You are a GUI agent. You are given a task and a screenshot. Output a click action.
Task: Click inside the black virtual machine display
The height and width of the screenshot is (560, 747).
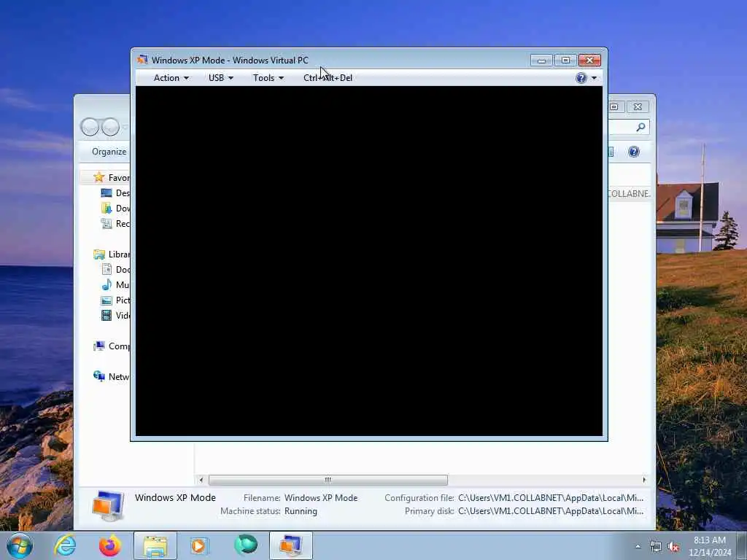click(368, 261)
